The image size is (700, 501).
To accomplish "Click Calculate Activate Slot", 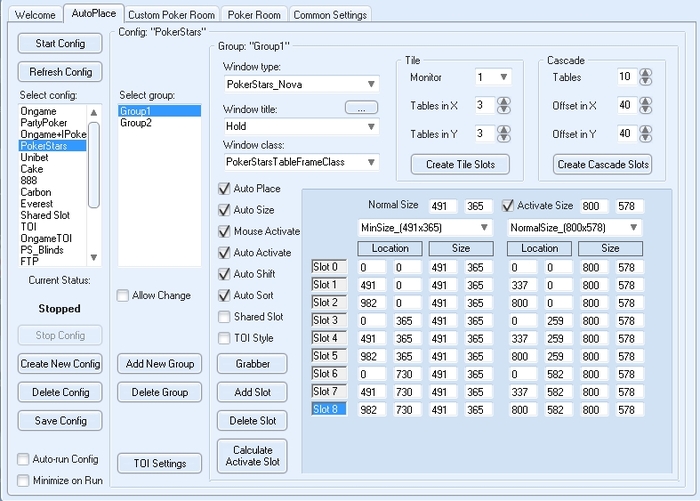I will [x=252, y=456].
